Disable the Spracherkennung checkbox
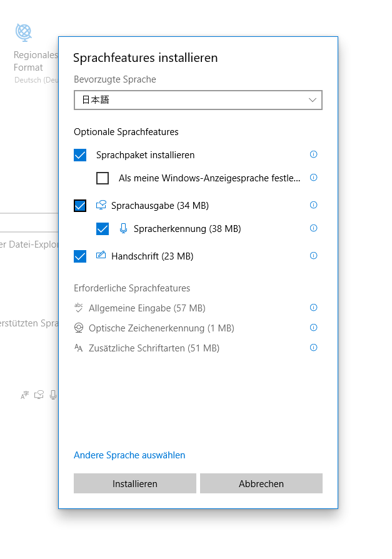The height and width of the screenshot is (559, 392). point(103,229)
